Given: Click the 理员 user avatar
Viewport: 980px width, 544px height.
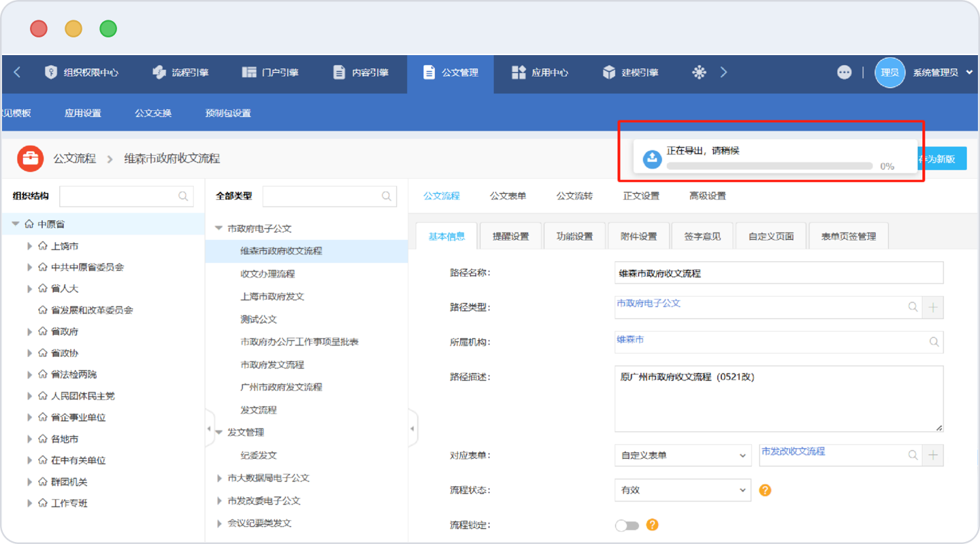Looking at the screenshot, I should click(x=889, y=72).
